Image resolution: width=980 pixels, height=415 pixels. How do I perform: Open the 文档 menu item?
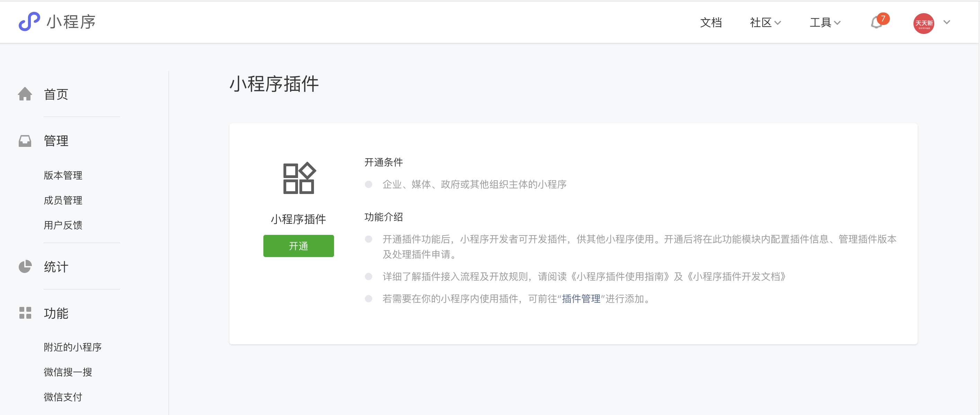click(711, 23)
